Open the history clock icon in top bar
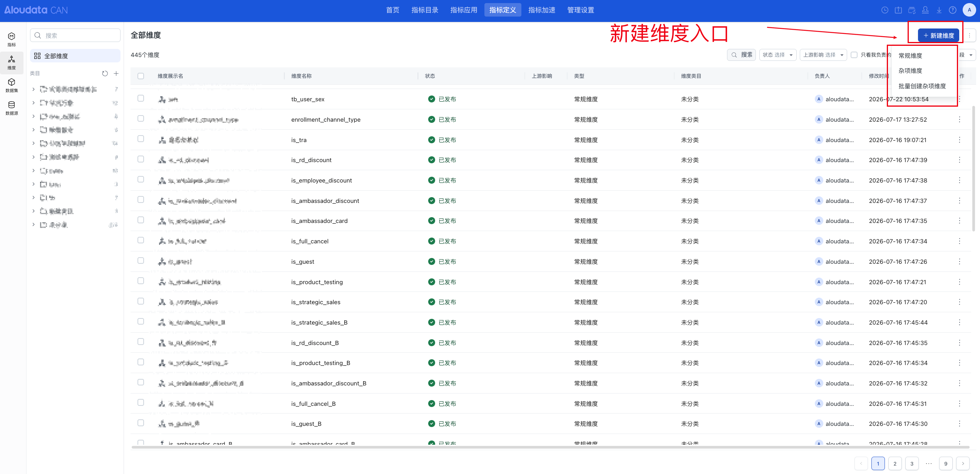The width and height of the screenshot is (980, 474). click(885, 10)
